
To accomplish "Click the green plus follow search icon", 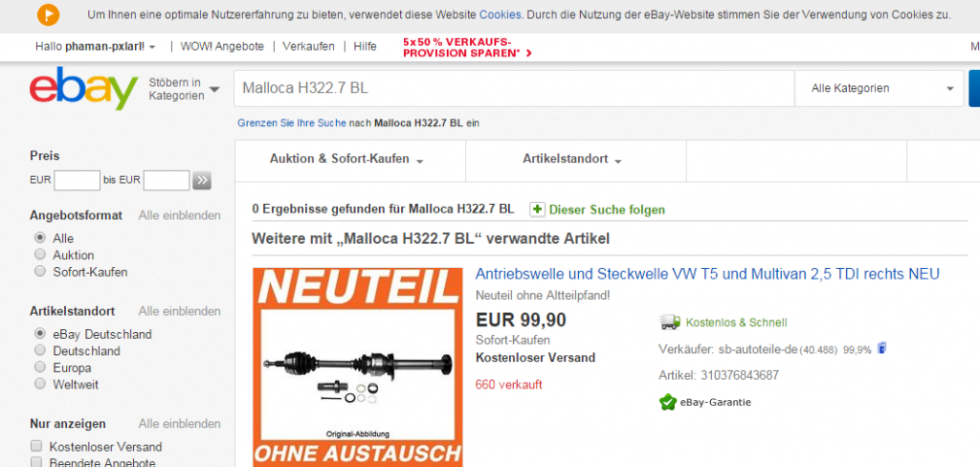I will (x=537, y=210).
